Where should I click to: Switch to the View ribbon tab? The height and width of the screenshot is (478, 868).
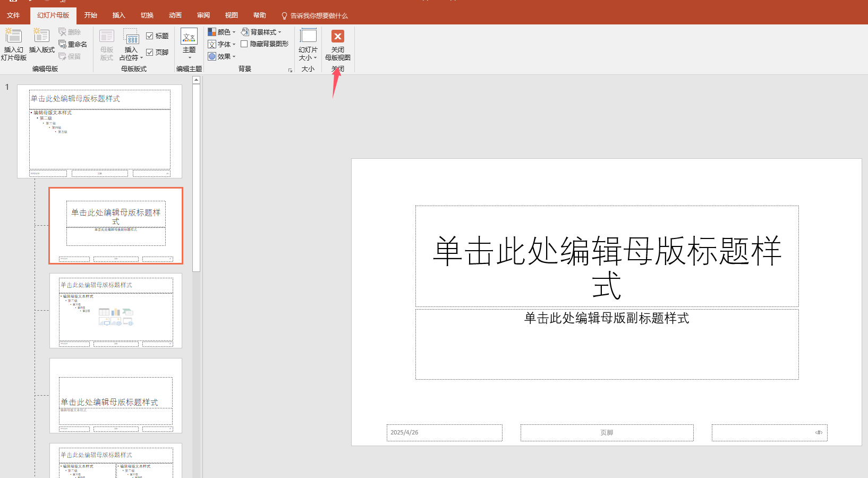231,15
